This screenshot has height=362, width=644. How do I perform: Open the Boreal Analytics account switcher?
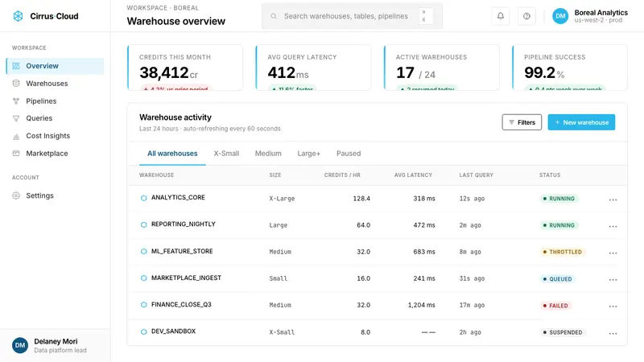pyautogui.click(x=590, y=16)
